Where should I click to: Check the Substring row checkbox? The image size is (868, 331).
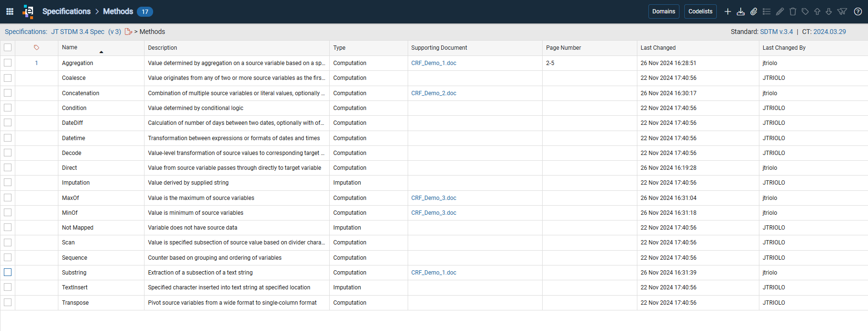pos(8,272)
